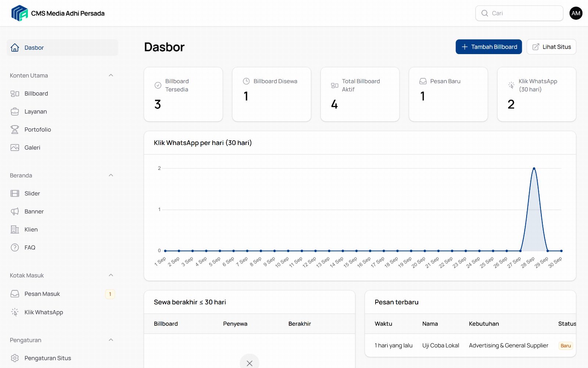The height and width of the screenshot is (368, 588).
Task: Click the Klik WhatsApp cursor icon in sidebar
Action: tap(15, 312)
